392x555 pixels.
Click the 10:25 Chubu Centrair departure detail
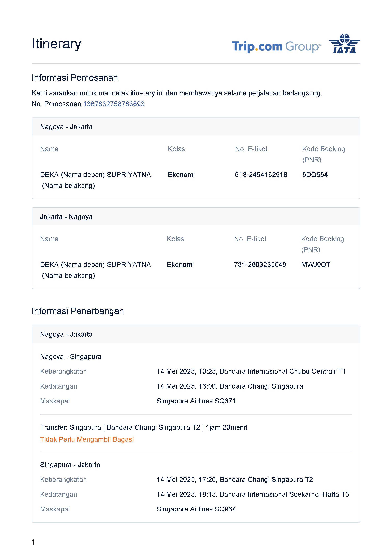[251, 371]
